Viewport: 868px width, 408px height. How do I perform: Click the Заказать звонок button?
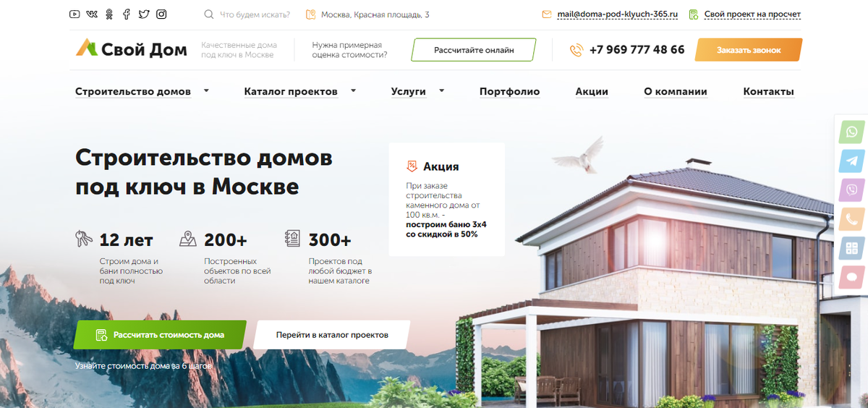pyautogui.click(x=749, y=51)
